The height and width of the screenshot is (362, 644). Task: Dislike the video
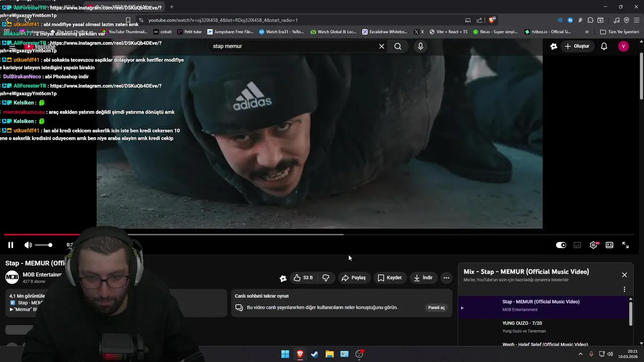point(326,278)
